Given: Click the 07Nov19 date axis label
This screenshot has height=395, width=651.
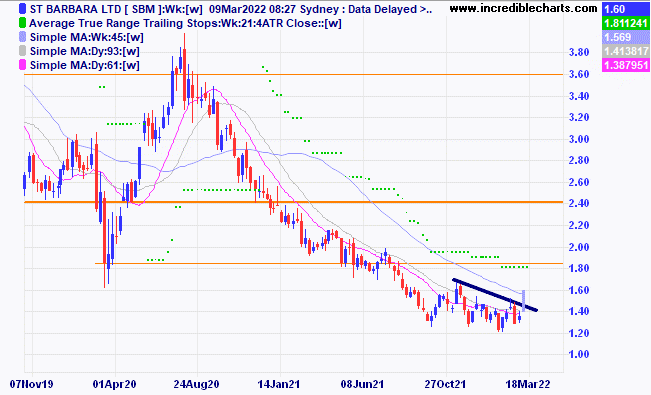Looking at the screenshot, I should click(x=32, y=384).
